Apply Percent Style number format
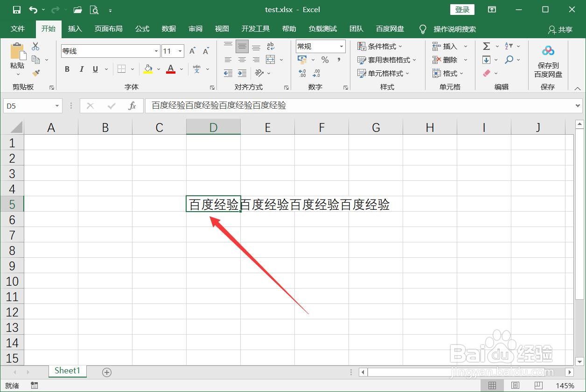Image resolution: width=586 pixels, height=392 pixels. coord(325,60)
